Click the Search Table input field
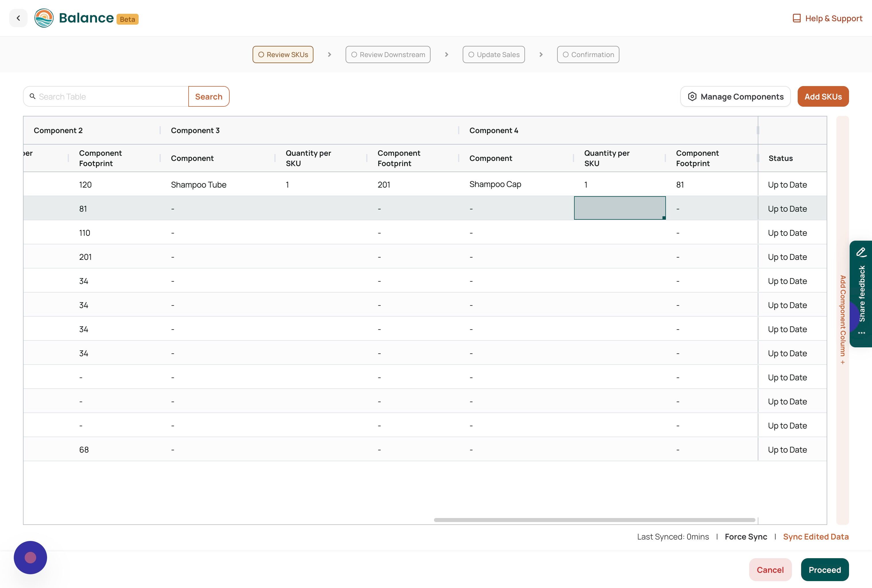Screen dimensions: 872x588 click(x=106, y=97)
